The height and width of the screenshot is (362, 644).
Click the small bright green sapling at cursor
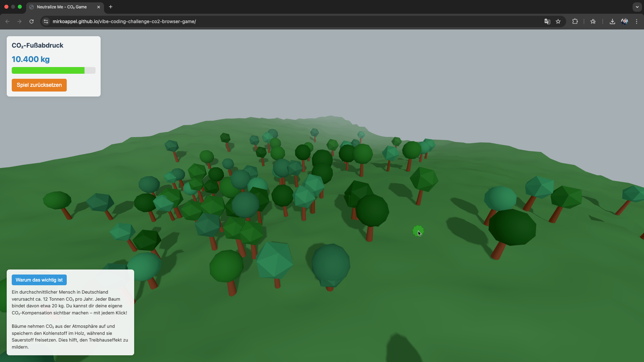(418, 231)
